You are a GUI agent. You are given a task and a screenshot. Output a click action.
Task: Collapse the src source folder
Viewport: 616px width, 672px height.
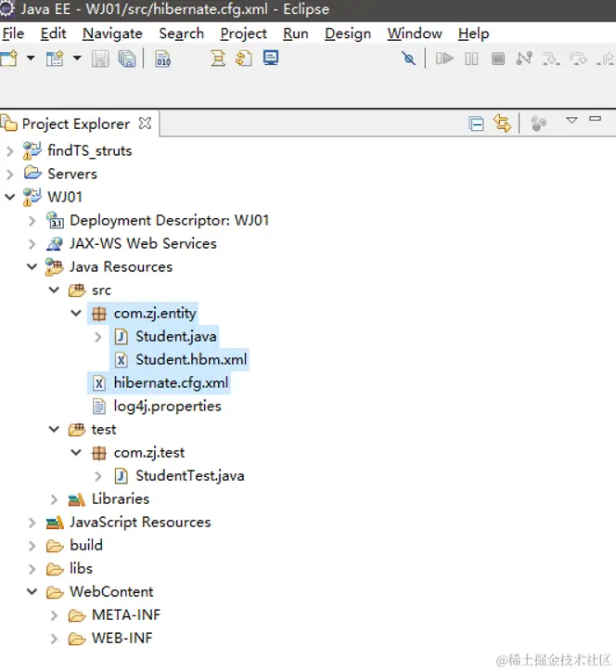54,290
